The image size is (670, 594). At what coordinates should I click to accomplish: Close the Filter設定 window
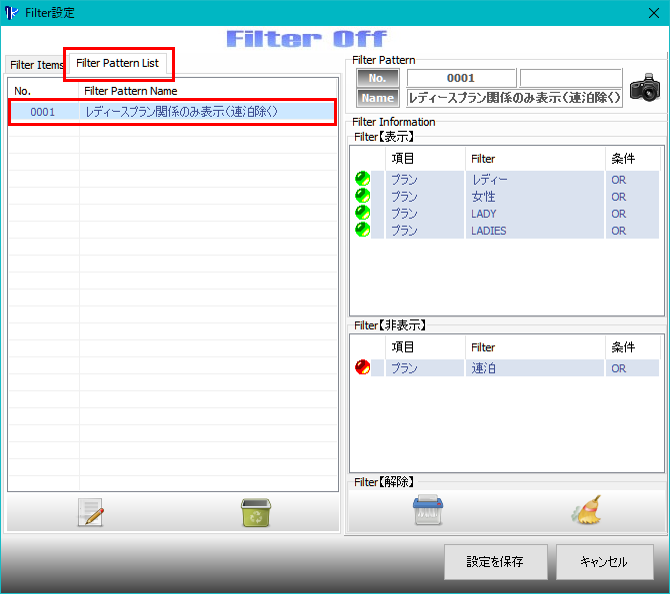[x=651, y=13]
